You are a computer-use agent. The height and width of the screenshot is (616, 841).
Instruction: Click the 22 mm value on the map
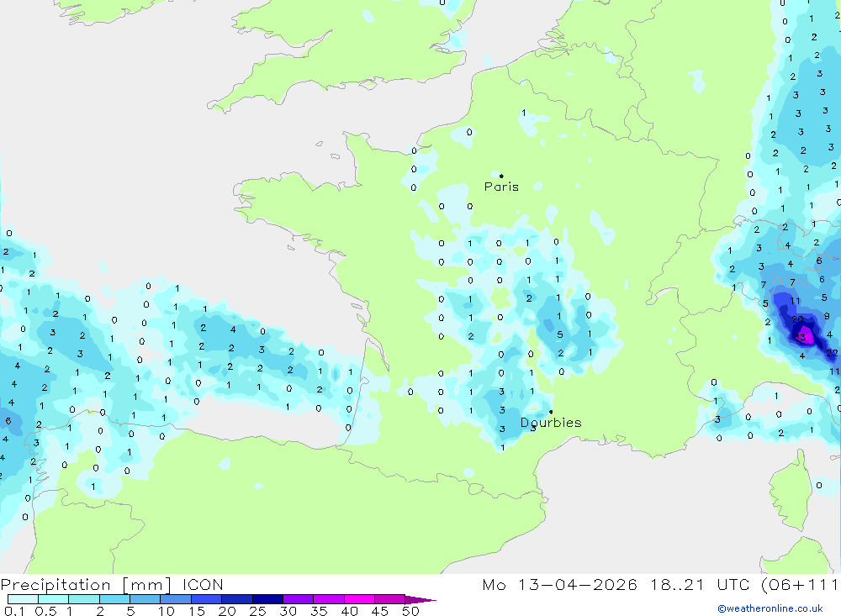click(x=832, y=353)
